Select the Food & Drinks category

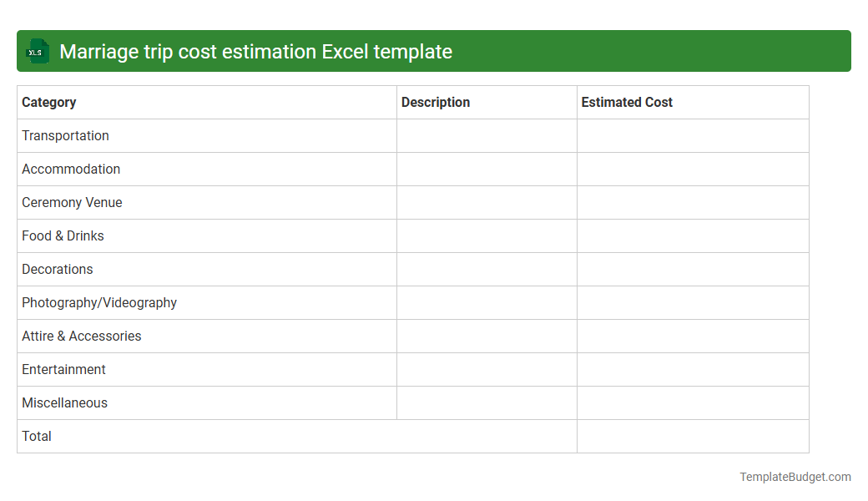(63, 235)
